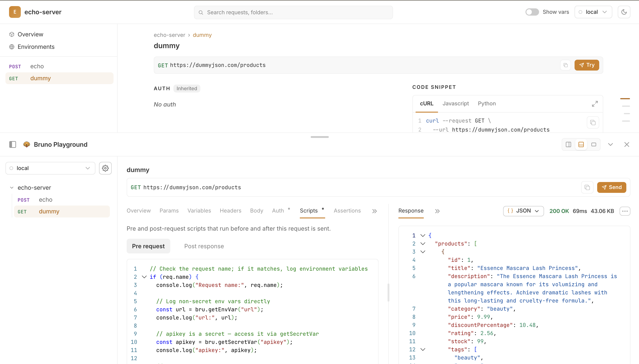Copy the cURL code snippet
Screen dimensions: 639x364
click(x=593, y=123)
